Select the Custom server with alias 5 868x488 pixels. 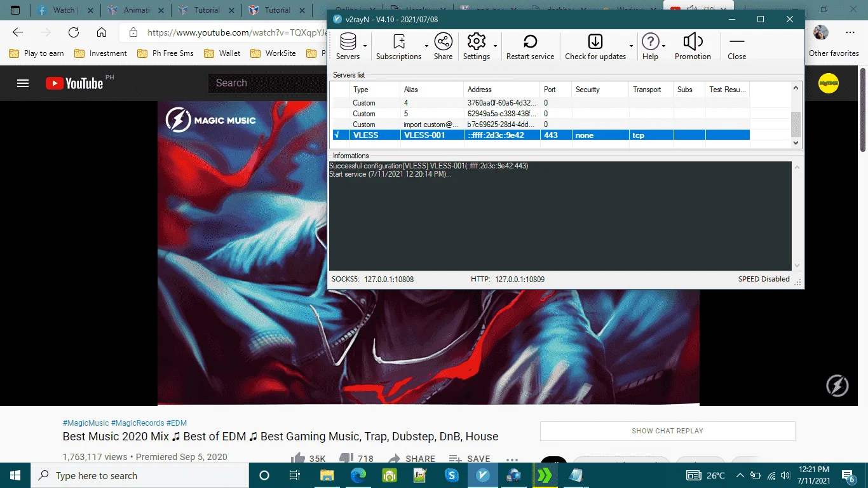(541, 114)
